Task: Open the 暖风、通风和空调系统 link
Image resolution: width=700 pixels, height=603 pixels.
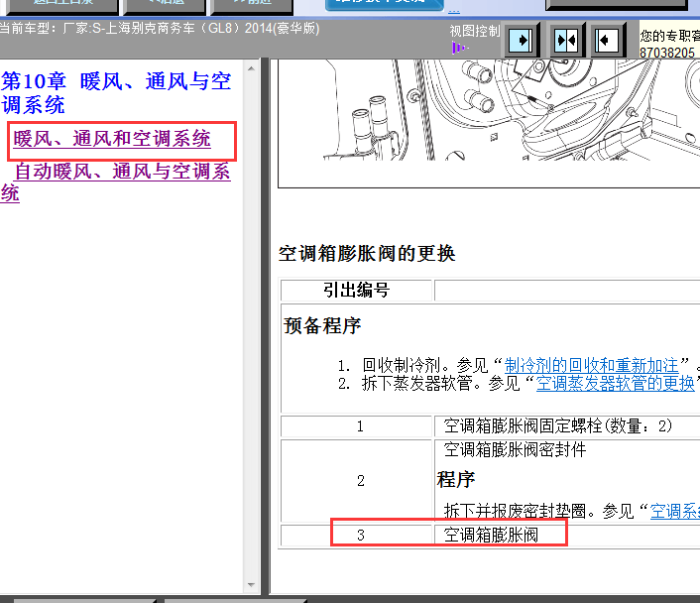Action: (x=112, y=139)
